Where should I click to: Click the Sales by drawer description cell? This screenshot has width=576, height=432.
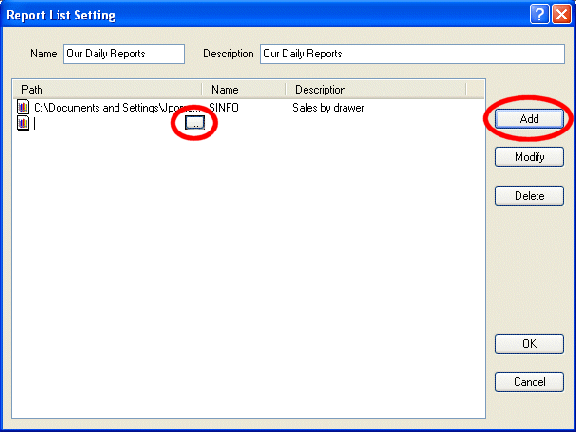coord(328,108)
